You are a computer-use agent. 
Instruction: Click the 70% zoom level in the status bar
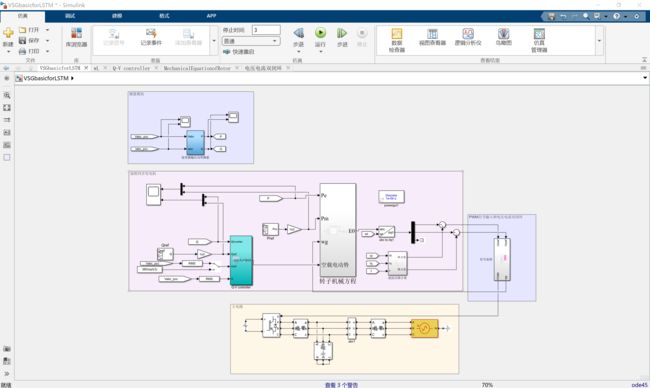(x=487, y=385)
